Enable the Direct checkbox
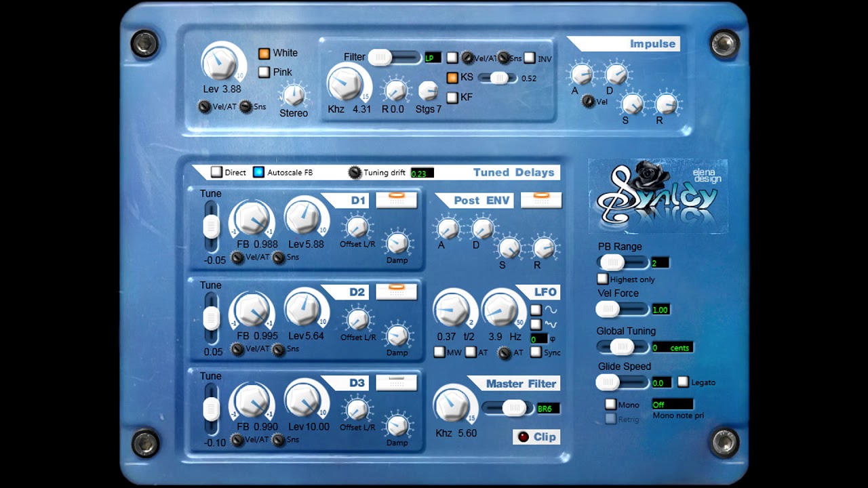The height and width of the screenshot is (488, 868). click(x=216, y=172)
